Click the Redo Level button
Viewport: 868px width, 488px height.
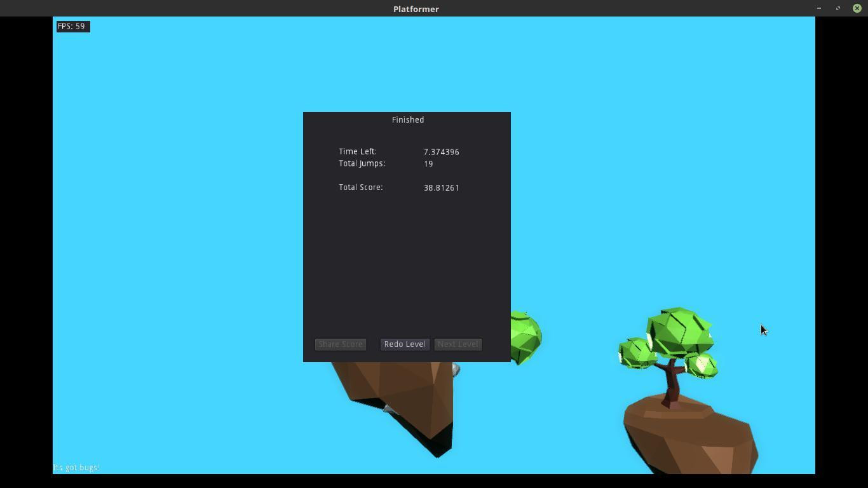[x=405, y=344]
